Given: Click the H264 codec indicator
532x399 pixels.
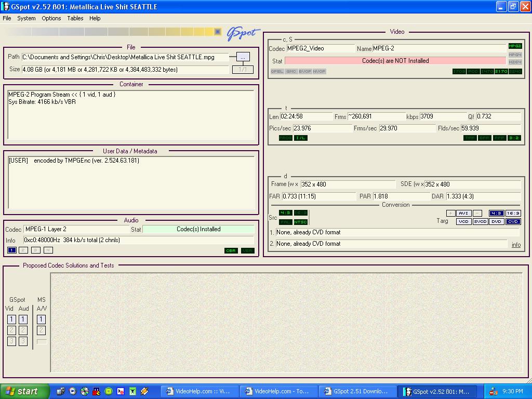Looking at the screenshot, I should tap(515, 62).
